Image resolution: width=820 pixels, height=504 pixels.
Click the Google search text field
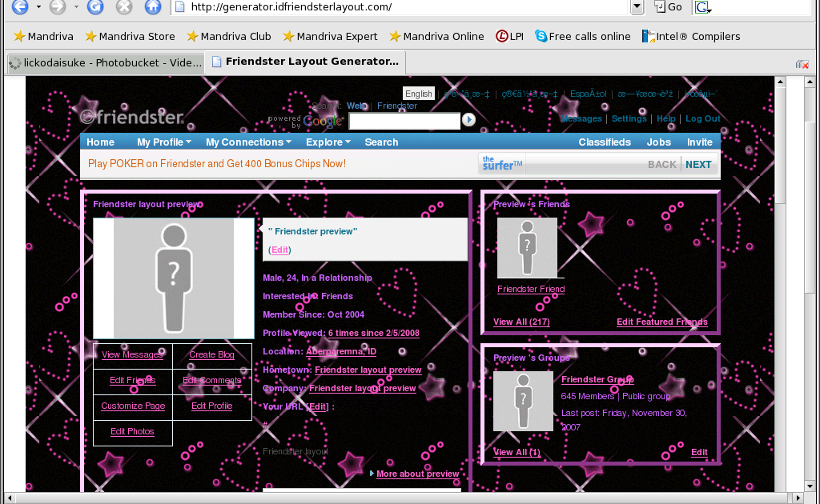[404, 121]
